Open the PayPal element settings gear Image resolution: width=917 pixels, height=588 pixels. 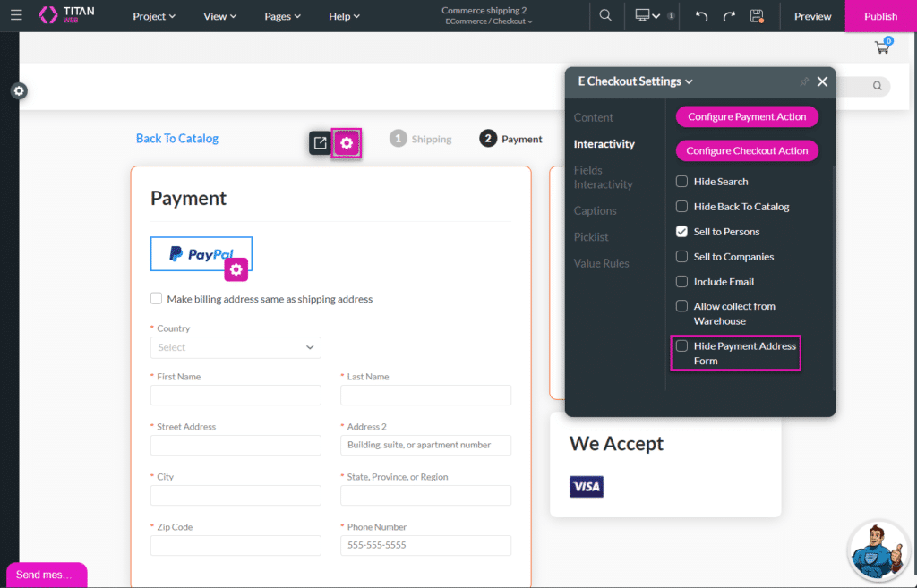(236, 269)
